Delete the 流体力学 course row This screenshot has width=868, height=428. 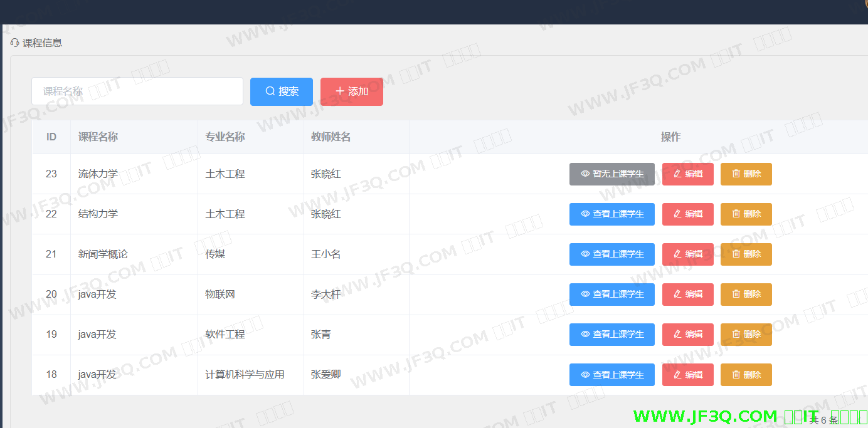coord(746,174)
